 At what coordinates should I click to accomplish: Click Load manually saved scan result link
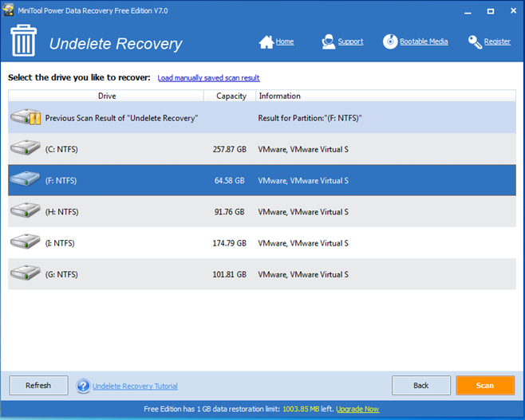point(208,78)
